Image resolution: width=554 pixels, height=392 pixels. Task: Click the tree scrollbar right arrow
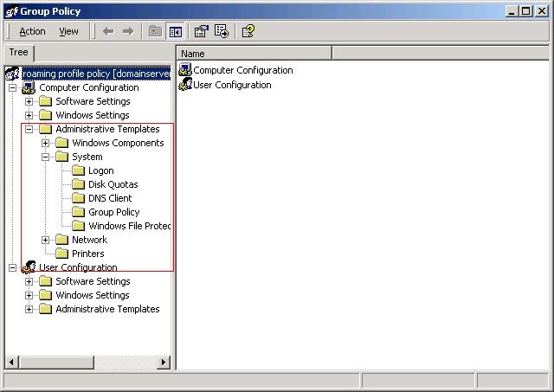pyautogui.click(x=164, y=362)
